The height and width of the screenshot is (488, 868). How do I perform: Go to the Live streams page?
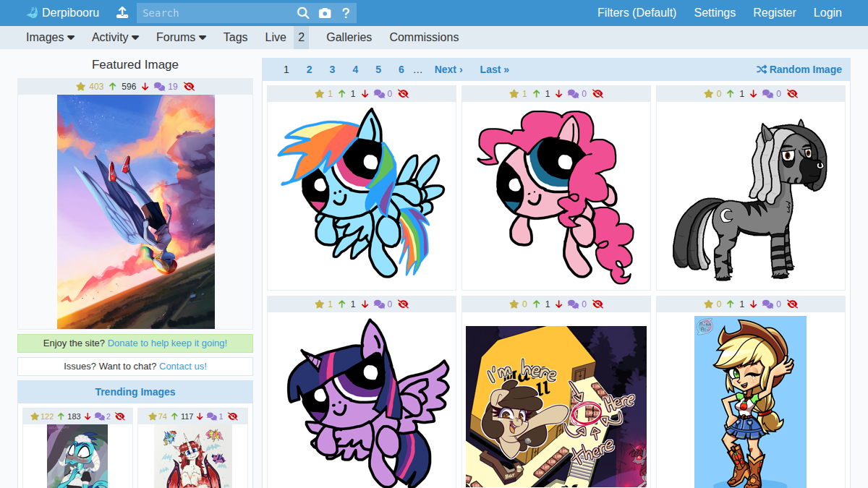tap(276, 37)
